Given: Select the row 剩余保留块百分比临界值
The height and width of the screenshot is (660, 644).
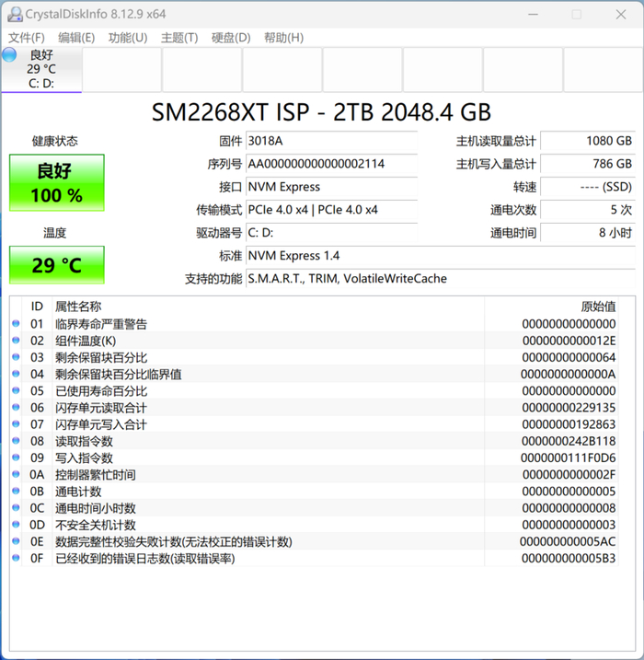Looking at the screenshot, I should pyautogui.click(x=315, y=375).
